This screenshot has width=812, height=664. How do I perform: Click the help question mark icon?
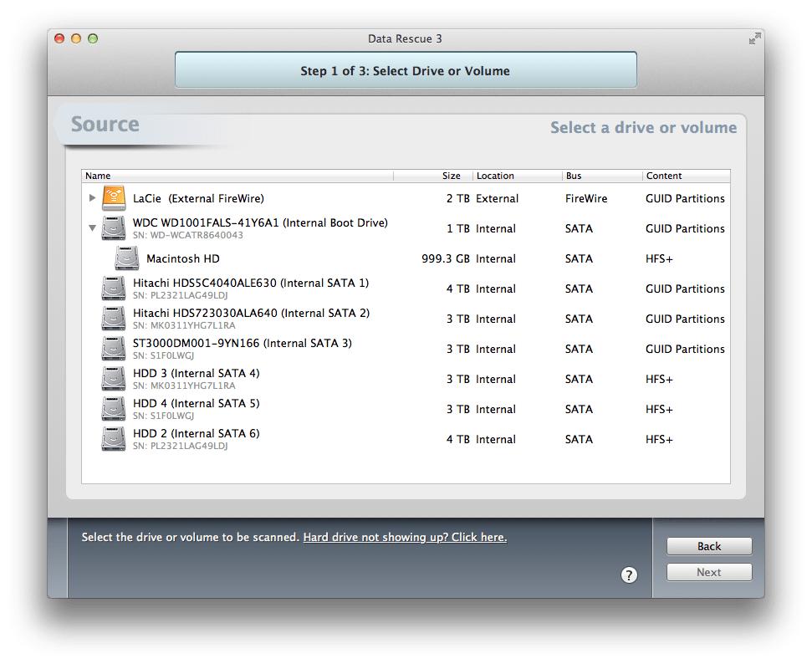[x=630, y=575]
